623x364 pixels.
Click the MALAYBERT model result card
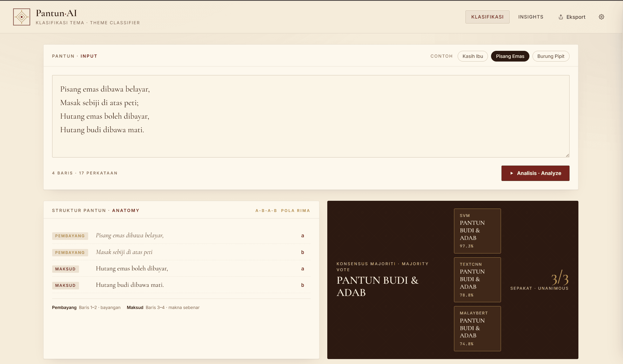[x=477, y=329]
